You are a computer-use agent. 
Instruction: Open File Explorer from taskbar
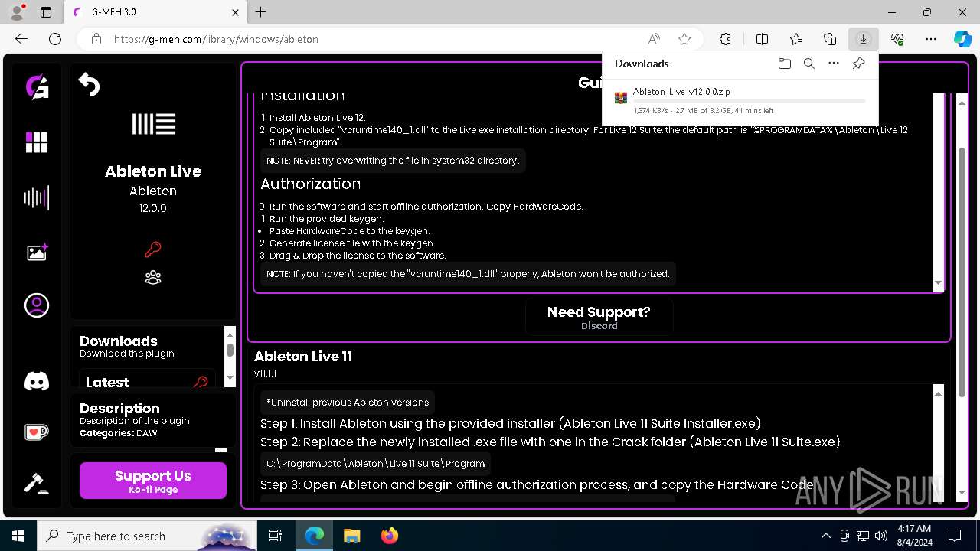[x=351, y=536]
